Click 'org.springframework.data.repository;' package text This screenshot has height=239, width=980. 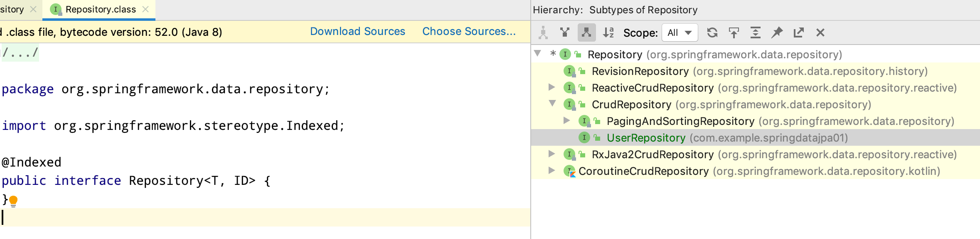[196, 89]
